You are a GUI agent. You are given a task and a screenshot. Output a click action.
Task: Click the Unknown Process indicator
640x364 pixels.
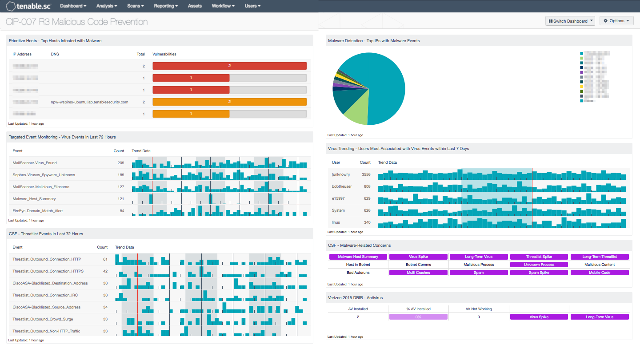point(539,265)
